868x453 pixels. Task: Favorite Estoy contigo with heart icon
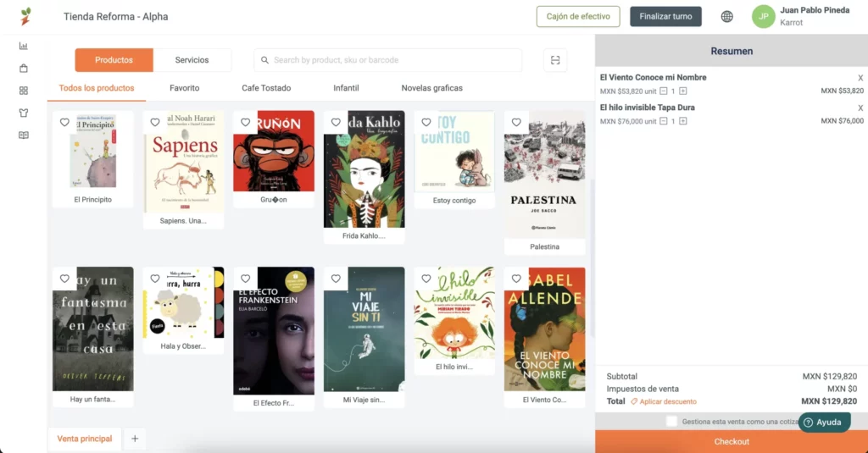tap(426, 122)
